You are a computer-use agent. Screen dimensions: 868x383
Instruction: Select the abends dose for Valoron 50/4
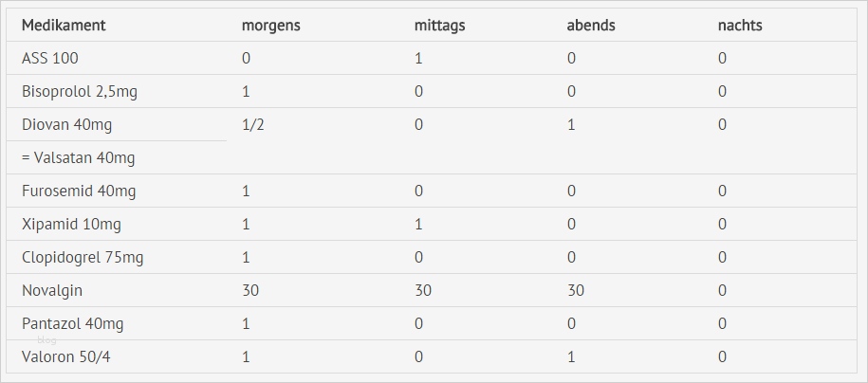point(571,357)
